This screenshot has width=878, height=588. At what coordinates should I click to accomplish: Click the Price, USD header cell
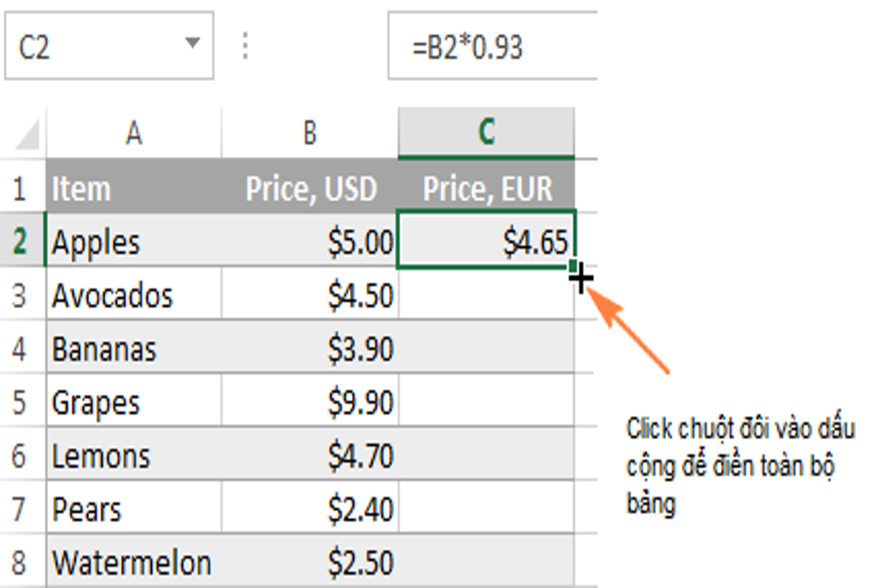tap(309, 188)
